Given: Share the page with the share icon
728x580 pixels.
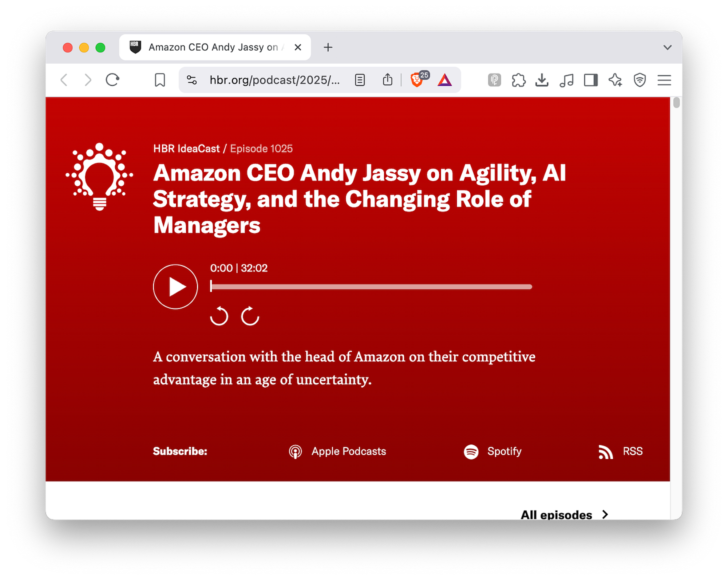Looking at the screenshot, I should point(387,79).
